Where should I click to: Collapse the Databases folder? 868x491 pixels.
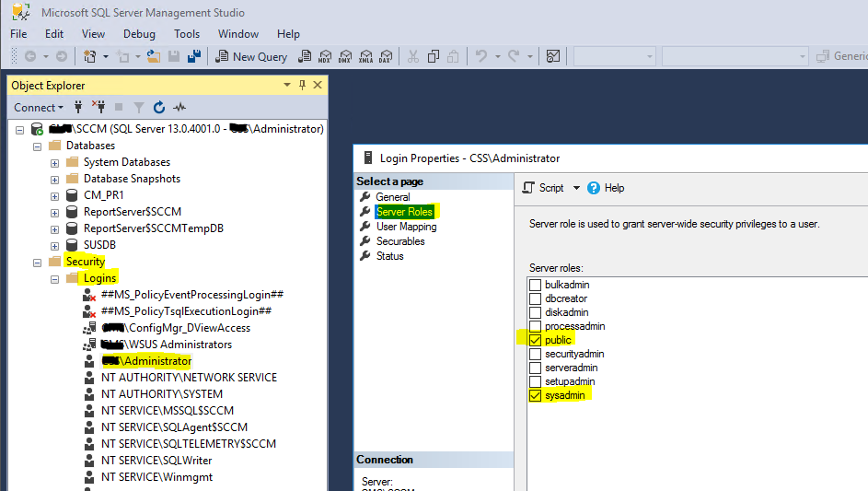tap(37, 146)
